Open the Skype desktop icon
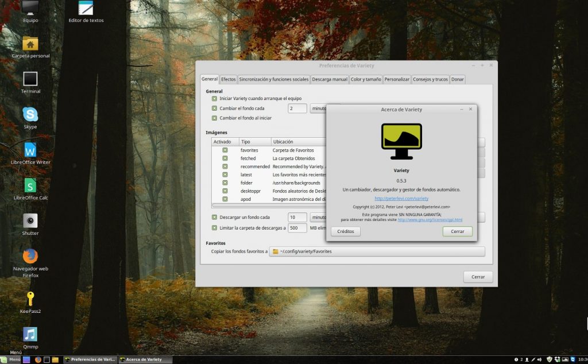Screen dimensions: 588x364 pyautogui.click(x=30, y=114)
